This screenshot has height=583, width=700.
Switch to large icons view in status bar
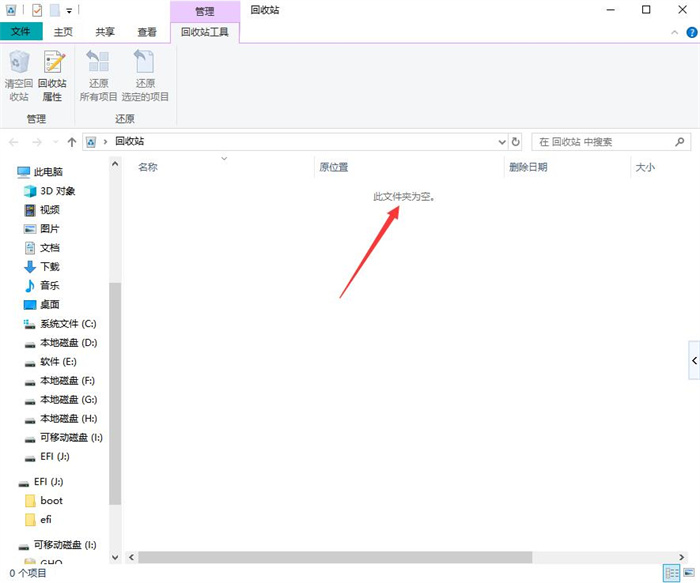click(687, 573)
